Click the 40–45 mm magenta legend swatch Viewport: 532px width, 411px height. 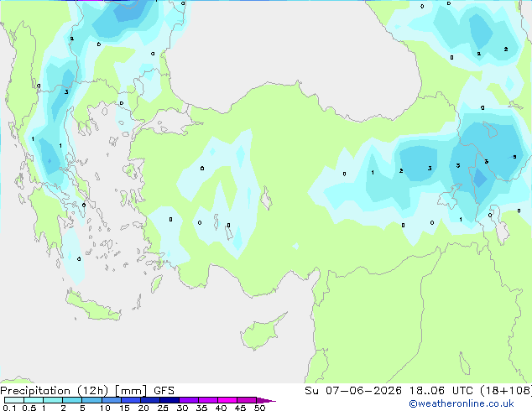pyautogui.click(x=227, y=400)
